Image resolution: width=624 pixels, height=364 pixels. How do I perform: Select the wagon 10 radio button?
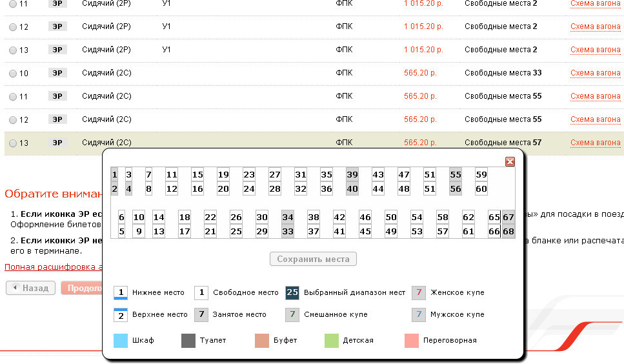12,74
